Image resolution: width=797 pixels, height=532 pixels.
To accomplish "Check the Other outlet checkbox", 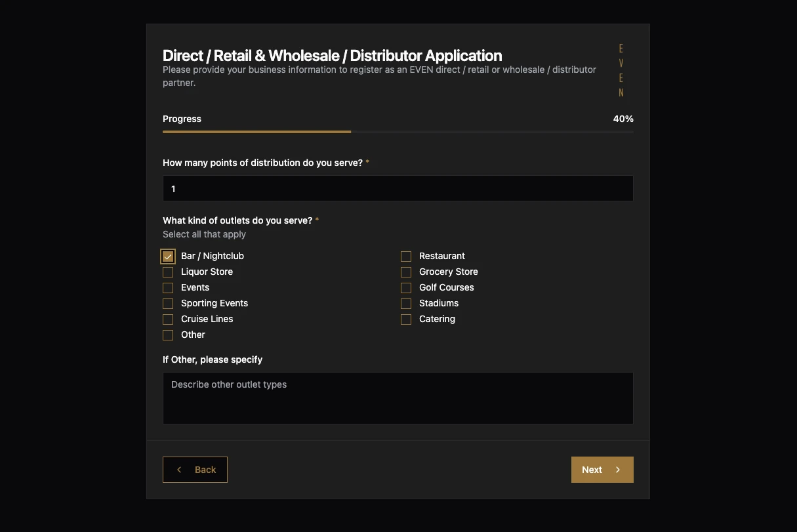I will (x=168, y=335).
